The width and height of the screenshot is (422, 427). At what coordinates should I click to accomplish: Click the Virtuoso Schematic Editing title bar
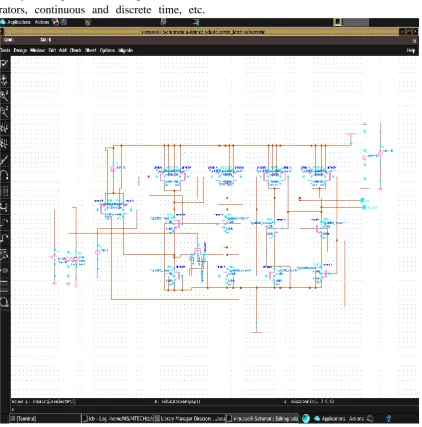pyautogui.click(x=203, y=32)
